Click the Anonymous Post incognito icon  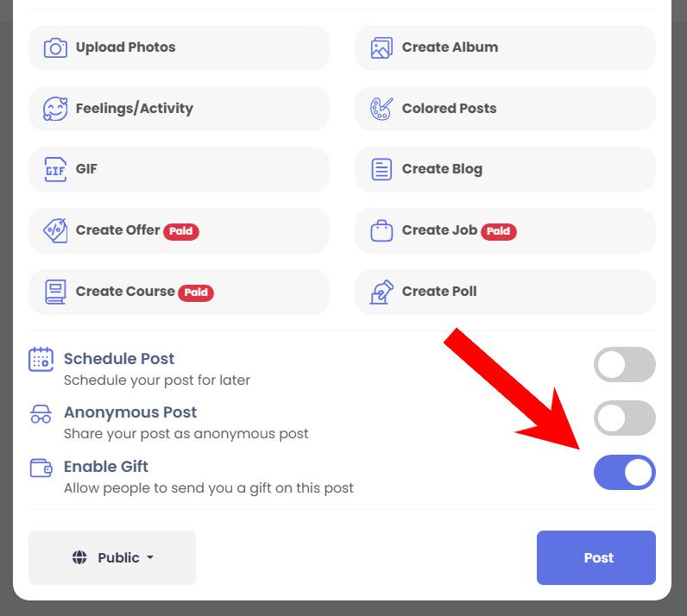click(41, 414)
